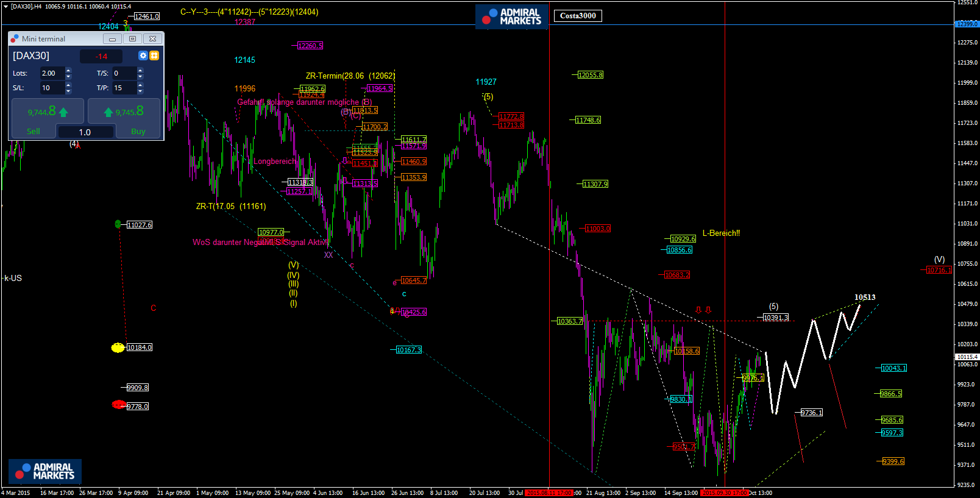Close the Mini terminal panel

(x=152, y=39)
